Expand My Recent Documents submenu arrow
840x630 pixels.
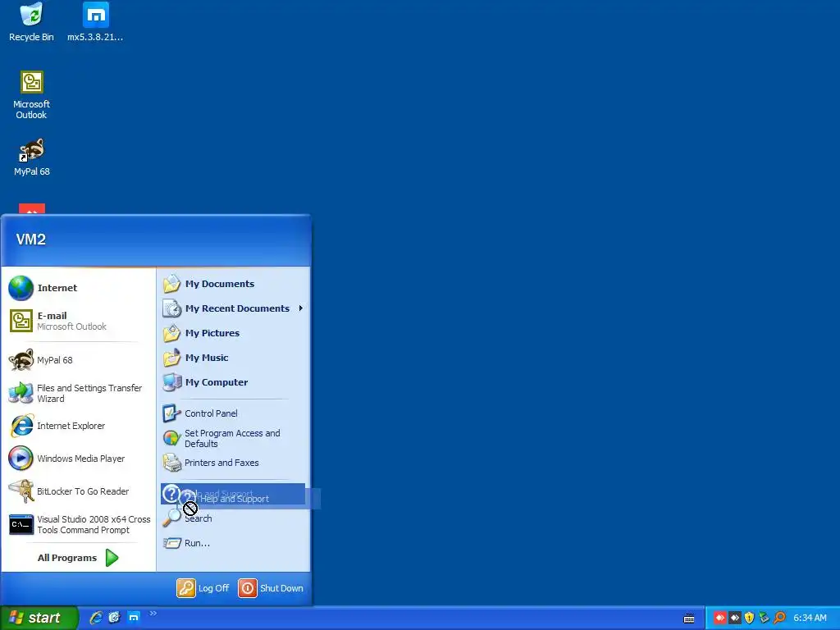coord(300,308)
